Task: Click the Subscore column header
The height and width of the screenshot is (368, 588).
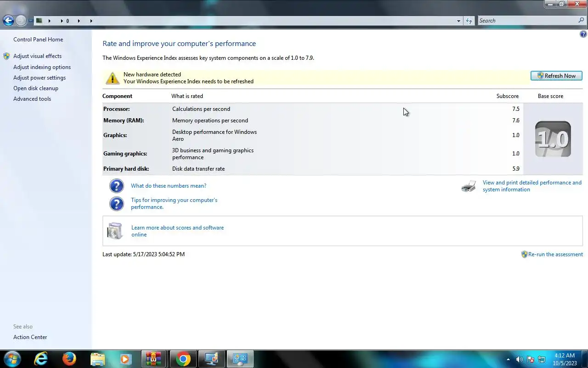Action: pos(508,96)
